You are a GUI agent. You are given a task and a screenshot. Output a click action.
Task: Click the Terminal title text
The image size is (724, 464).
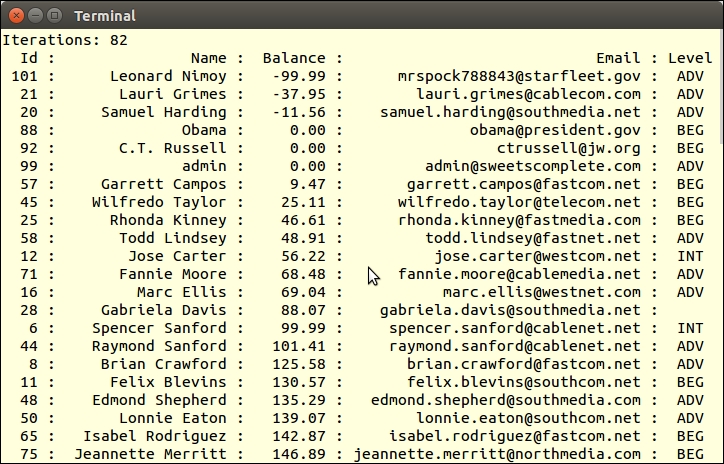[x=105, y=16]
